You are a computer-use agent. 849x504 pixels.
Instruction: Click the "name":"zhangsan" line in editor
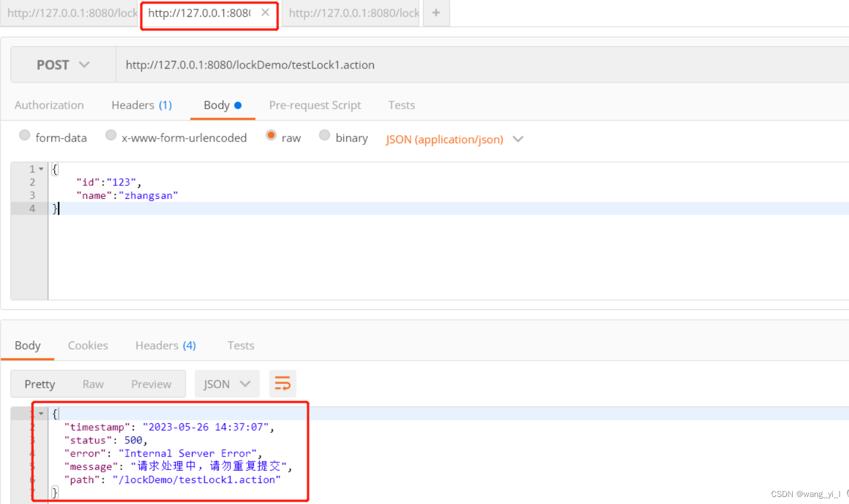[127, 195]
